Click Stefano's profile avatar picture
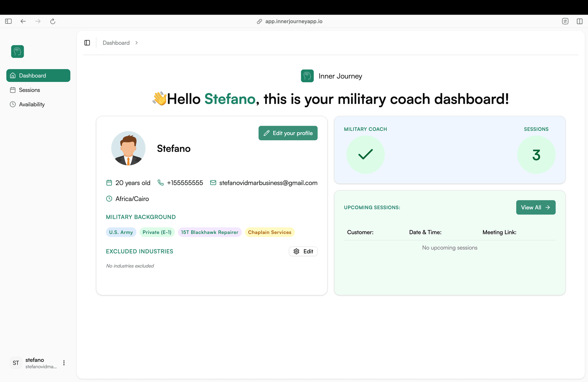The width and height of the screenshot is (588, 382). pyautogui.click(x=128, y=148)
